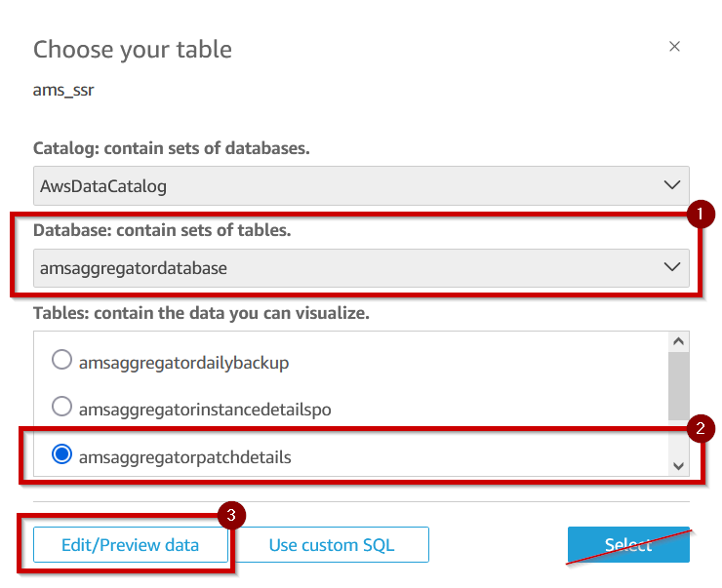The image size is (722, 588).
Task: Select the amsaggregatorpatchdetails radio button
Action: point(61,454)
